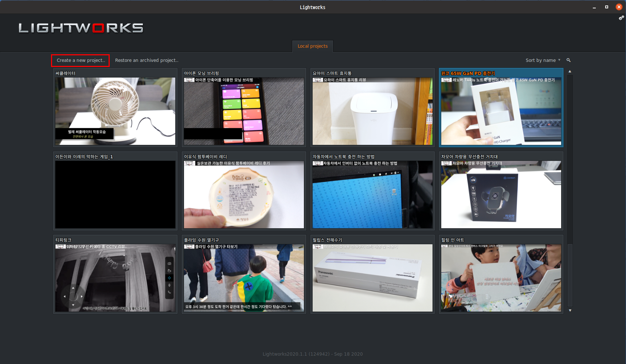626x364 pixels.
Task: Open the 요아이 스마트 휴지통 project thumbnail
Action: [x=372, y=111]
